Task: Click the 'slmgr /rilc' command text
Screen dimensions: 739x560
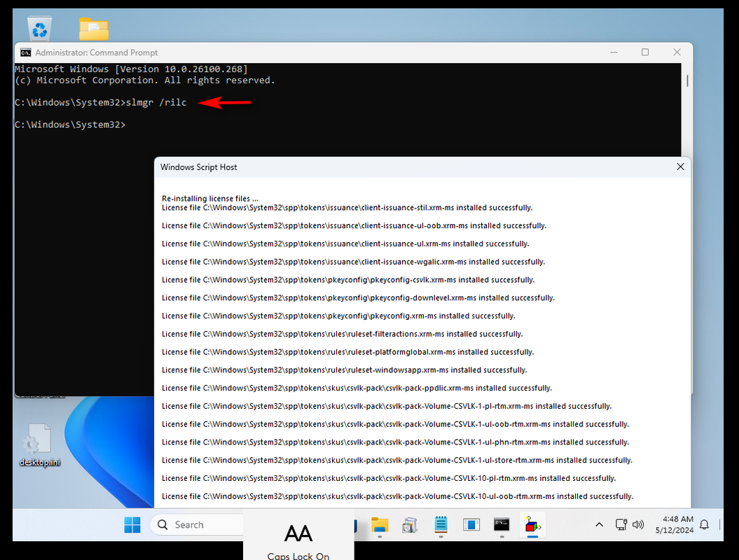Action: click(x=156, y=102)
